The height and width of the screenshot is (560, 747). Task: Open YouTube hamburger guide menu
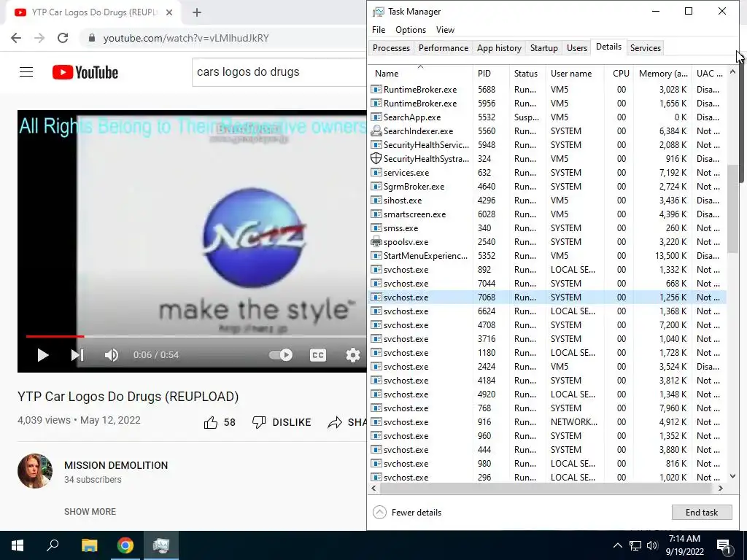click(26, 72)
